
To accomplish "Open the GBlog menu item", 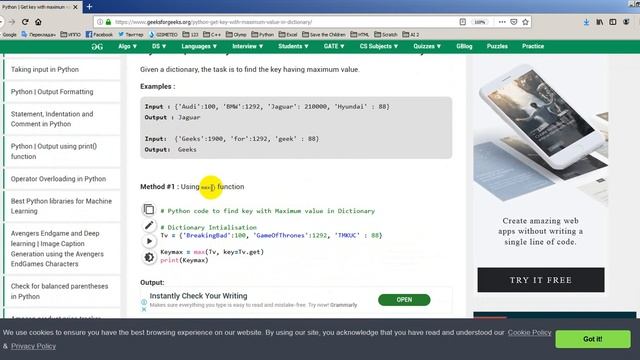I will pos(464,47).
